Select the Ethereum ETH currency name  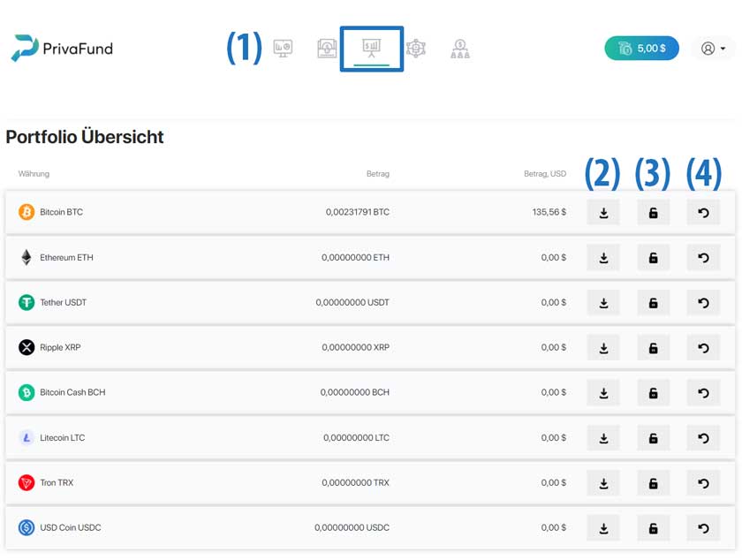67,258
